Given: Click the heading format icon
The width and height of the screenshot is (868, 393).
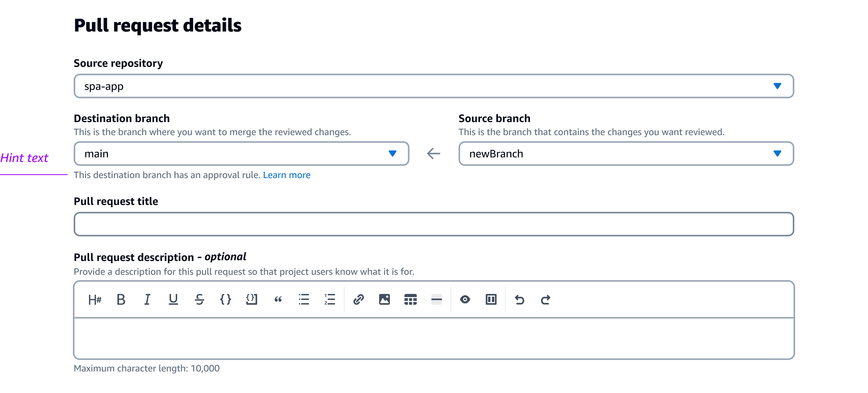Looking at the screenshot, I should 95,299.
